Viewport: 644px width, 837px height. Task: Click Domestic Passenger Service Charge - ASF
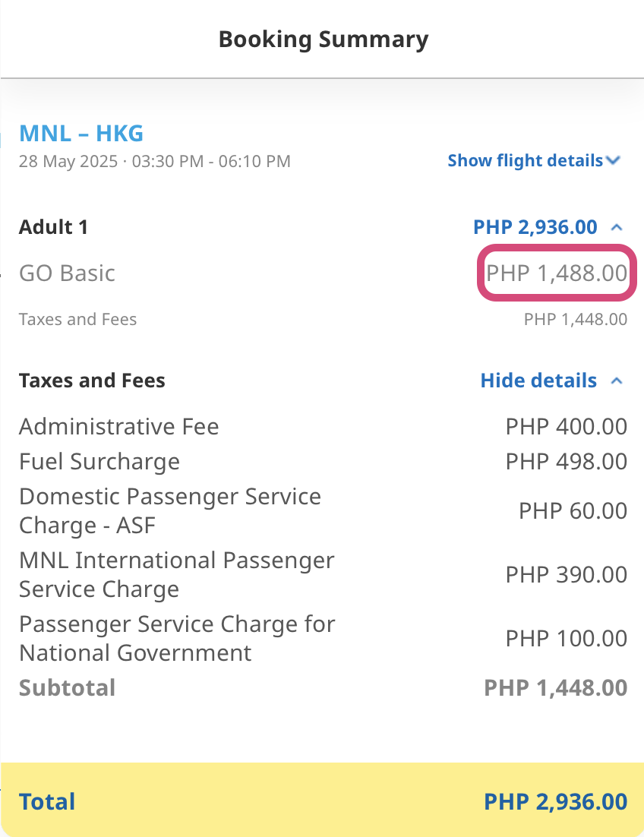click(170, 510)
